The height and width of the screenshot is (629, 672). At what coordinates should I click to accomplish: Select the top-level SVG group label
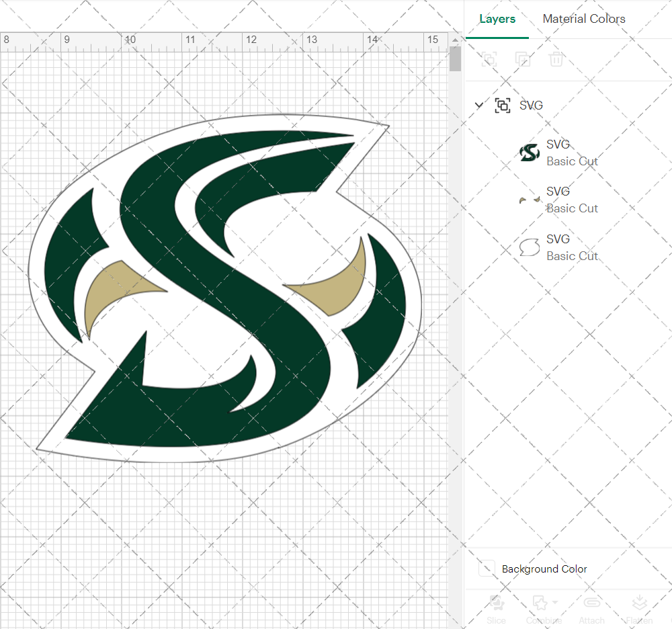click(531, 105)
